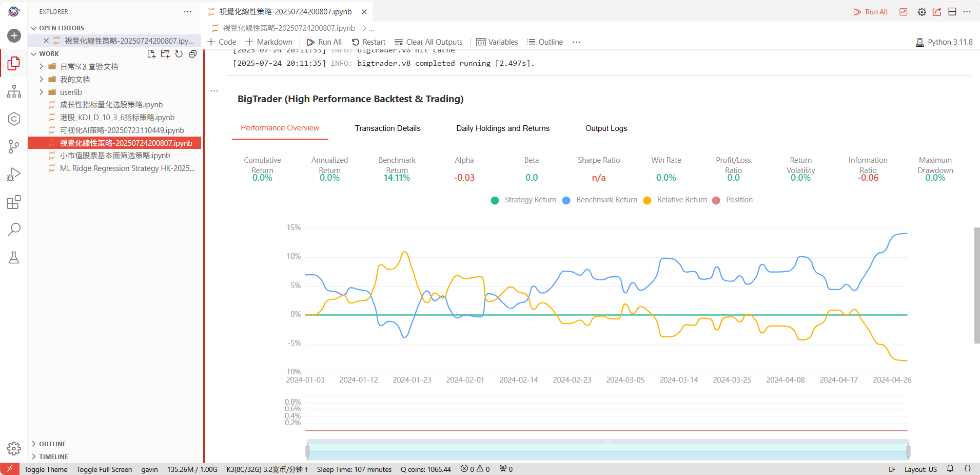This screenshot has height=475, width=980.
Task: Open notebook toolbar overflow ellipsis
Action: (576, 42)
